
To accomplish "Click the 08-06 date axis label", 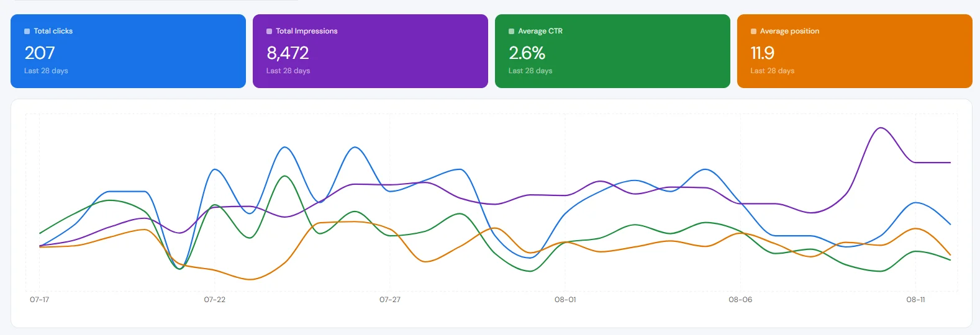I will (740, 300).
